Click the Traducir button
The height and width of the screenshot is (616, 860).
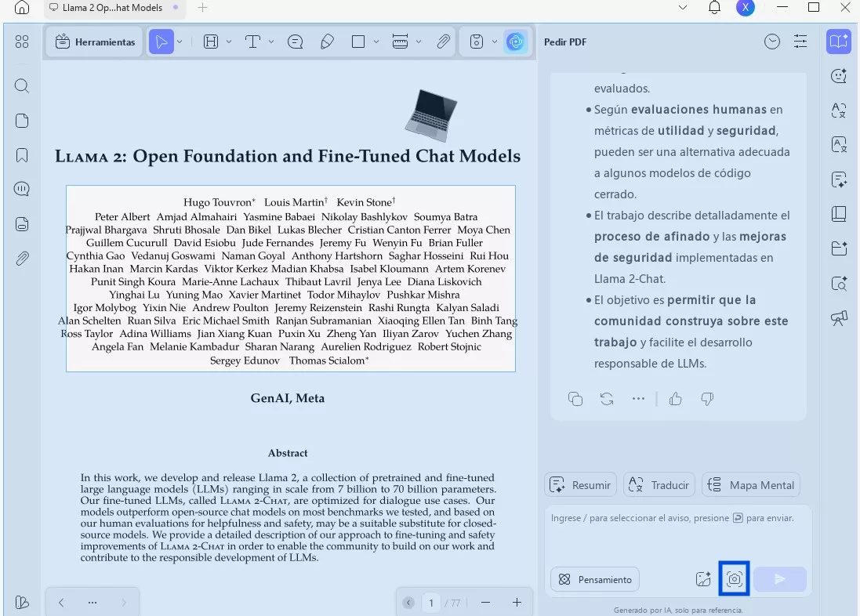pyautogui.click(x=659, y=485)
